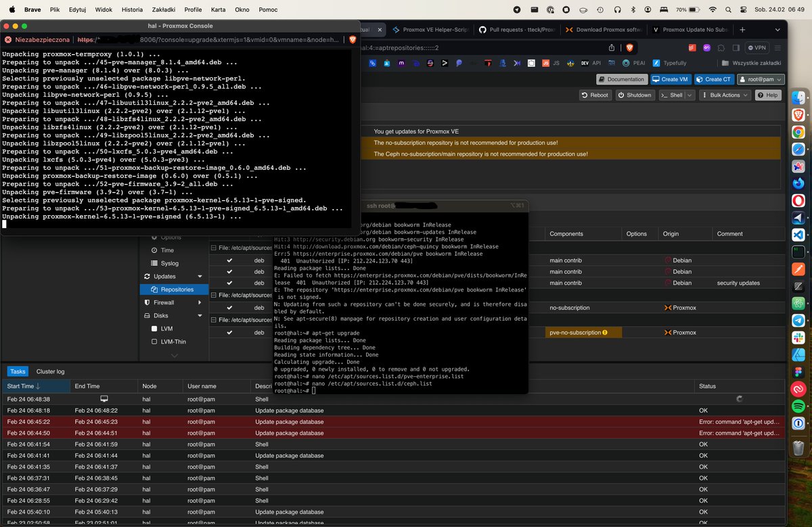Screen dimensions: 812x527
Task: Click the Reboot button in Proxmox toolbar
Action: pyautogui.click(x=596, y=95)
